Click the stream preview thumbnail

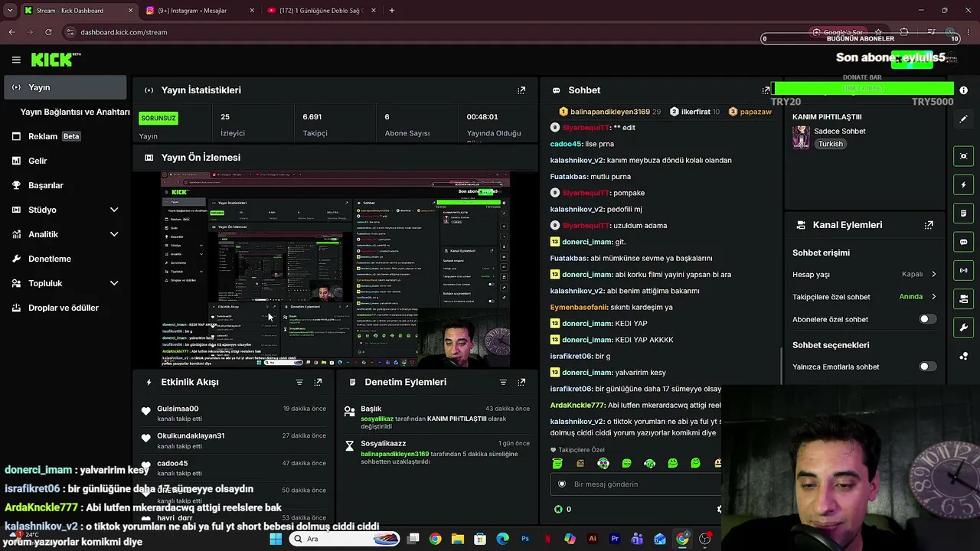335,269
